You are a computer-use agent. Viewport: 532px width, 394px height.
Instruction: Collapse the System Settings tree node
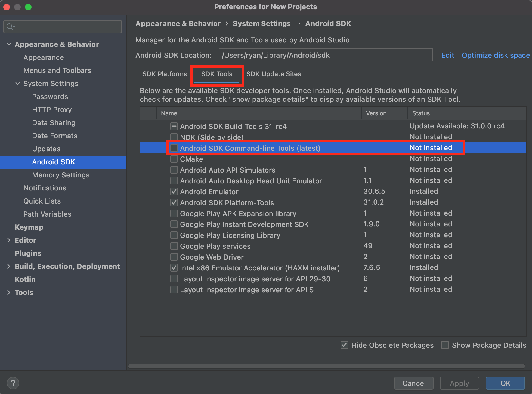[18, 83]
